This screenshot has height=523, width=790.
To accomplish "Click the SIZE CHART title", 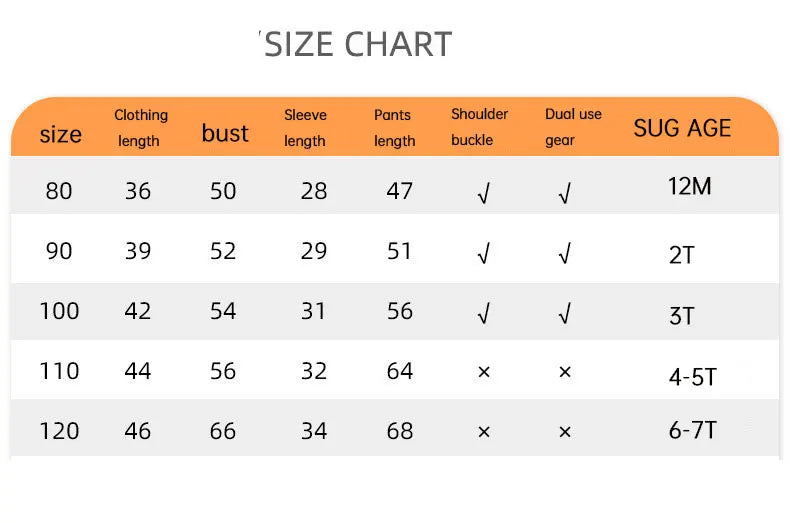I will pyautogui.click(x=358, y=45).
